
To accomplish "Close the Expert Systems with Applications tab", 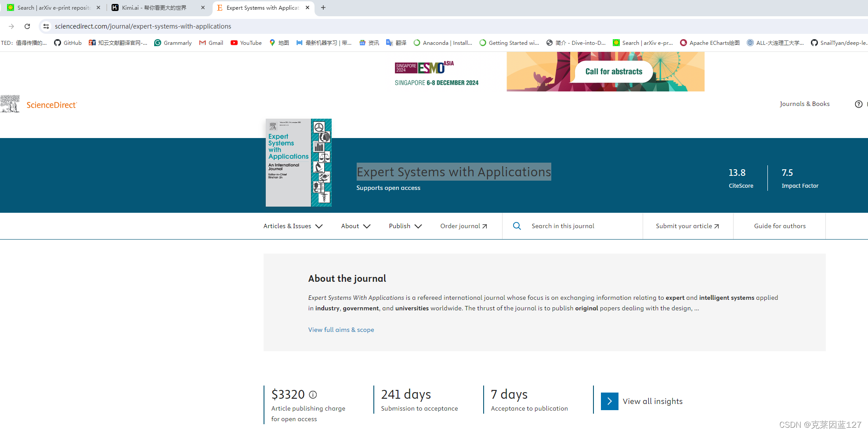I will coord(307,7).
